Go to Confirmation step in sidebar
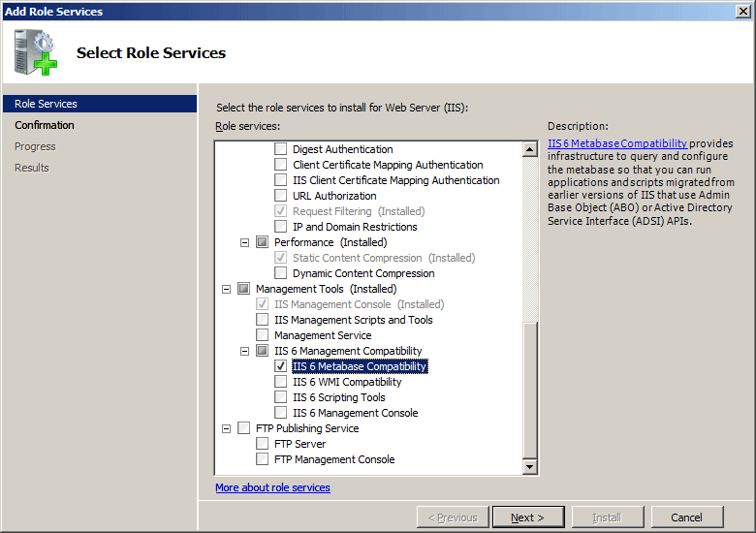Image resolution: width=756 pixels, height=533 pixels. (45, 125)
